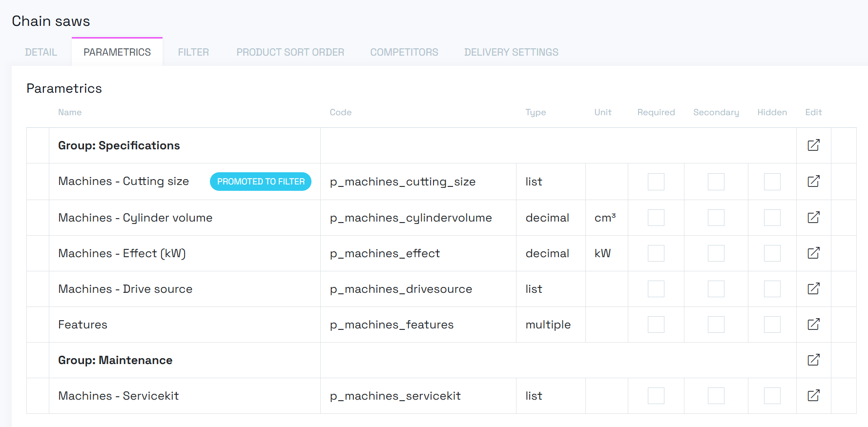Image resolution: width=868 pixels, height=427 pixels.
Task: Open edit for Specifications group
Action: pos(813,145)
